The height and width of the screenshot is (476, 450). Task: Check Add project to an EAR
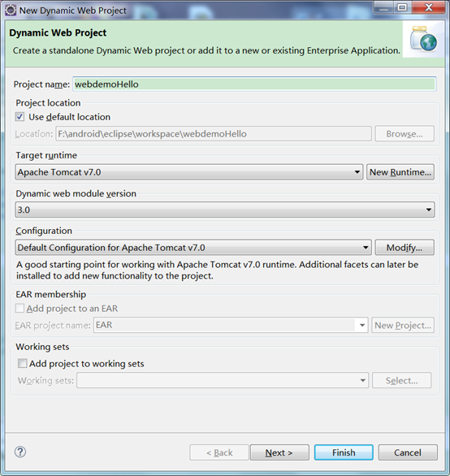point(19,309)
